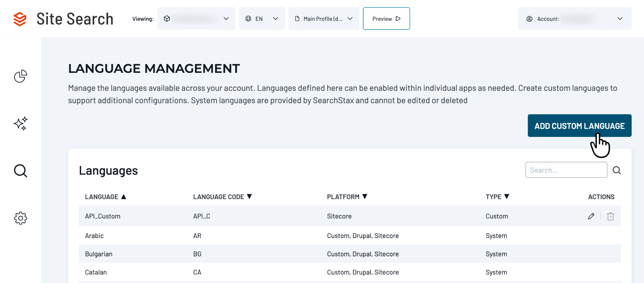The width and height of the screenshot is (644, 283).
Task: Sort table by Language Code column header
Action: [x=223, y=197]
